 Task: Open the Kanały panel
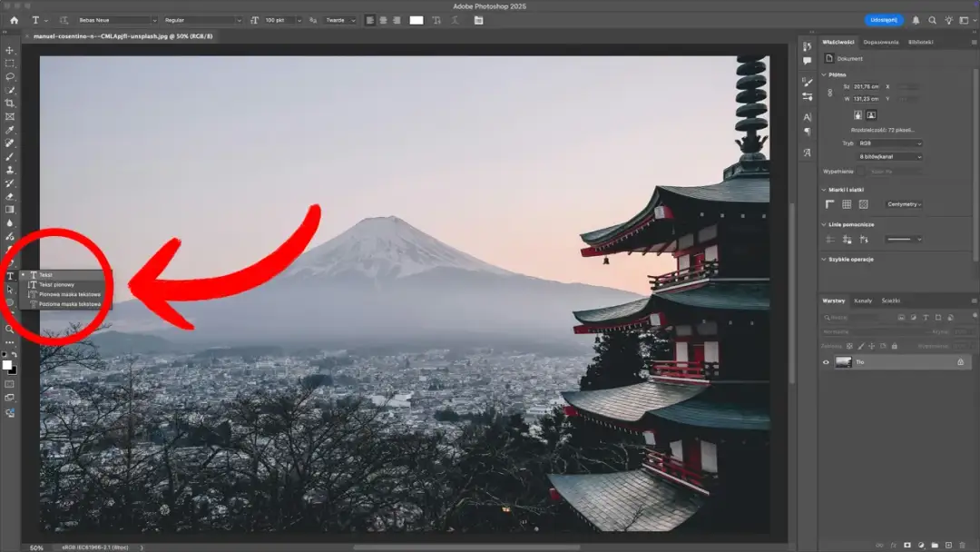862,301
